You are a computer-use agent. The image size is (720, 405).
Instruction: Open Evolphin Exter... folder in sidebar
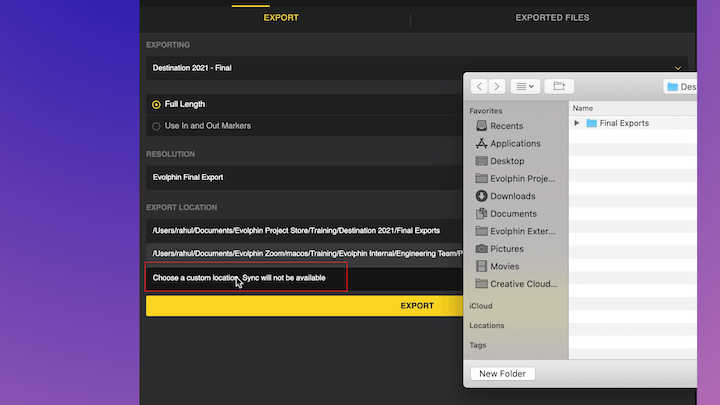coord(515,231)
